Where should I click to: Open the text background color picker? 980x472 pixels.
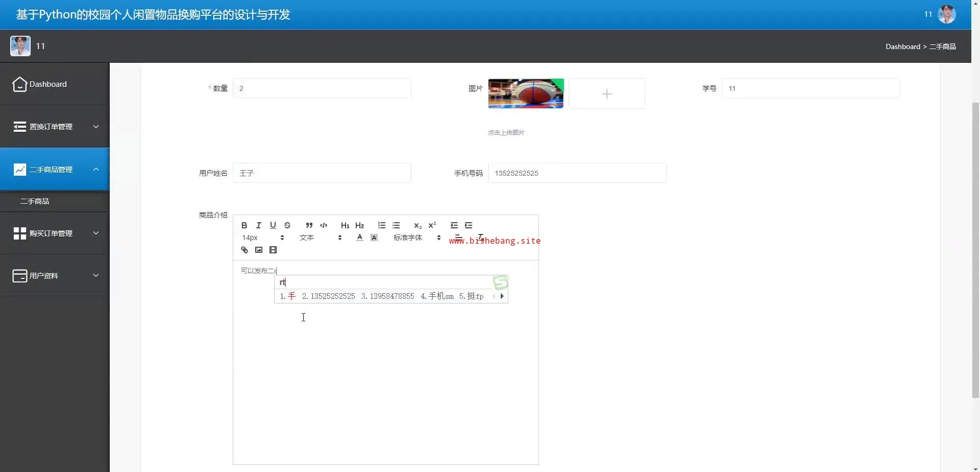pyautogui.click(x=374, y=238)
